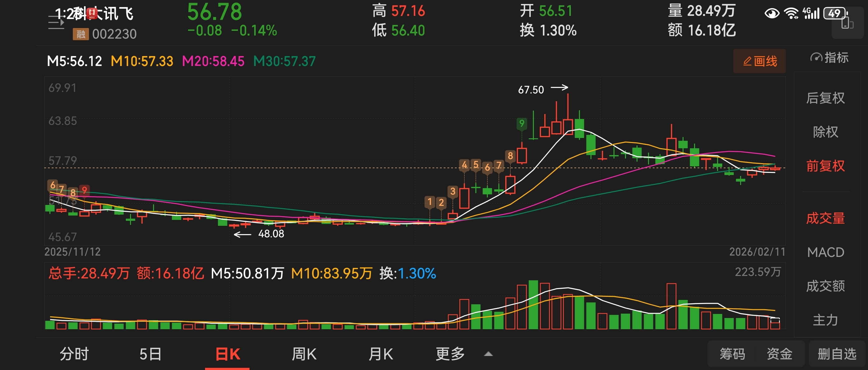Tap the 67.50 high price candlestick
Image resolution: width=868 pixels, height=370 pixels.
[x=568, y=126]
